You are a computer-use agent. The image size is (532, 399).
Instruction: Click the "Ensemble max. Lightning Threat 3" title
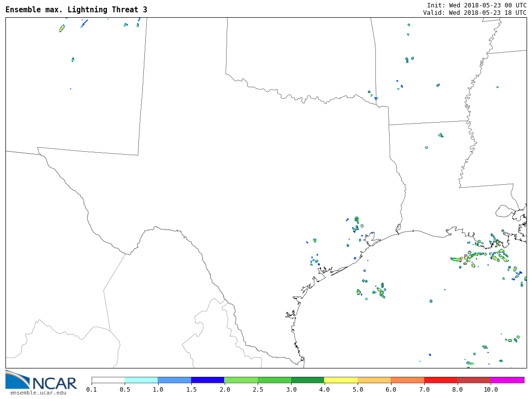pyautogui.click(x=76, y=10)
